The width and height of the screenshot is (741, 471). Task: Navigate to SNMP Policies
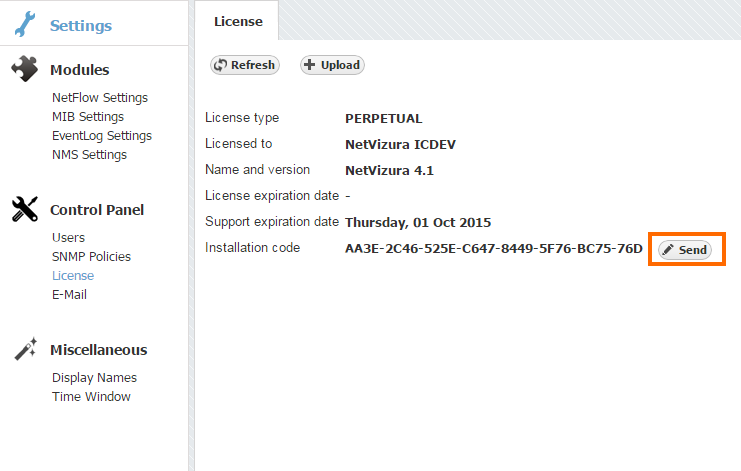tap(91, 257)
